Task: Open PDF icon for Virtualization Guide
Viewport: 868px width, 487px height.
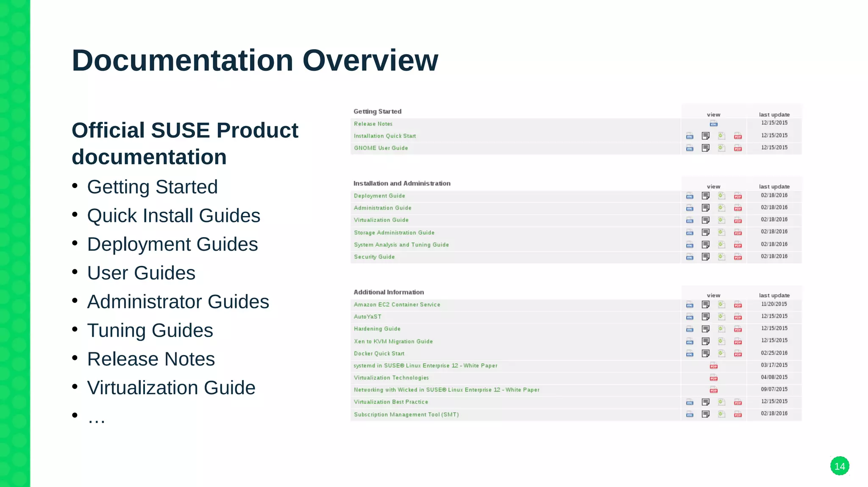Action: 738,220
